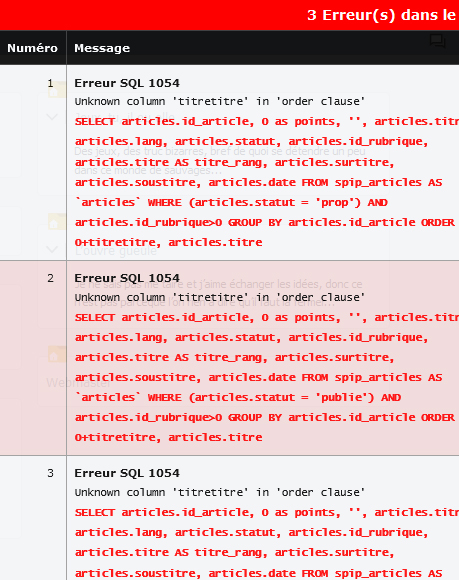Image resolution: width=459 pixels, height=580 pixels.
Task: Click the Message column header
Action: 102,48
